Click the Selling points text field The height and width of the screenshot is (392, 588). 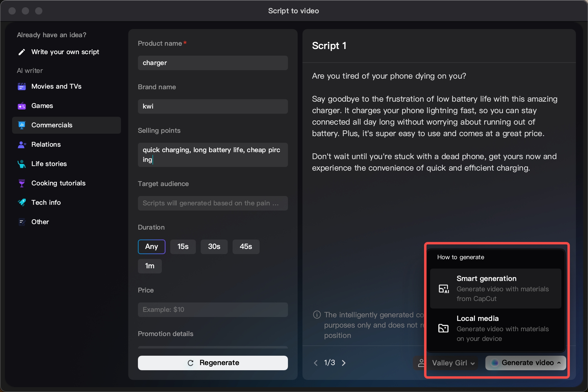pyautogui.click(x=213, y=155)
